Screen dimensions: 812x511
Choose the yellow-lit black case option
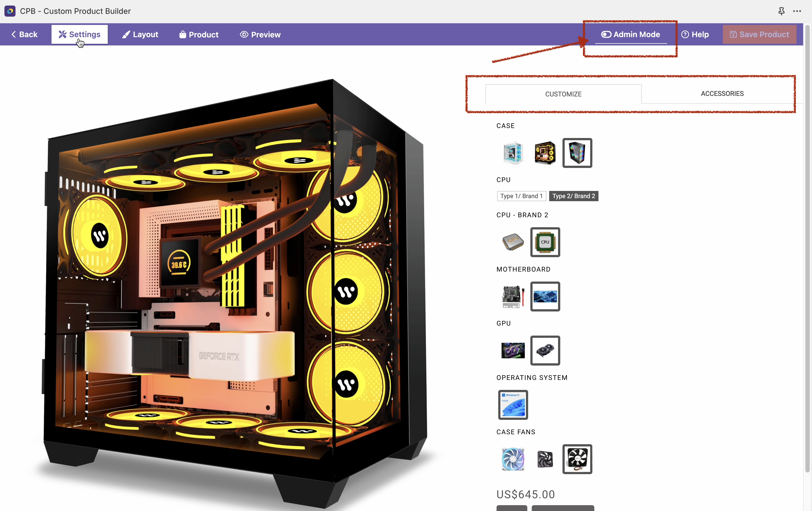tap(544, 153)
